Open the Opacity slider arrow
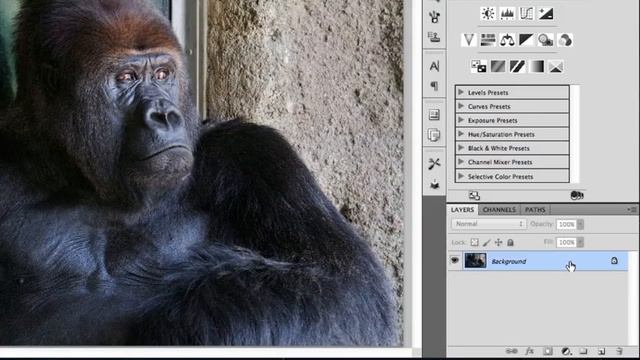 pos(580,224)
